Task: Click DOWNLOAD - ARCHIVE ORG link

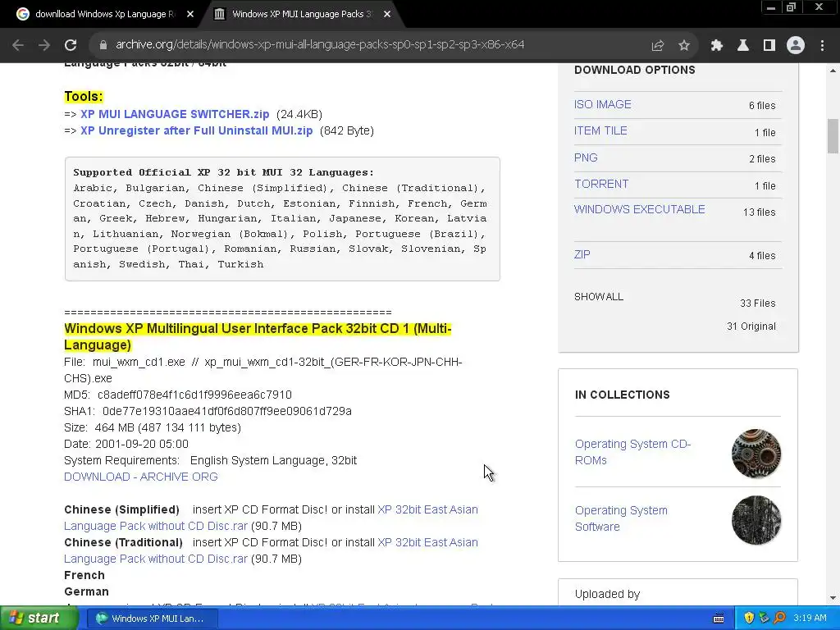Action: pos(141,477)
